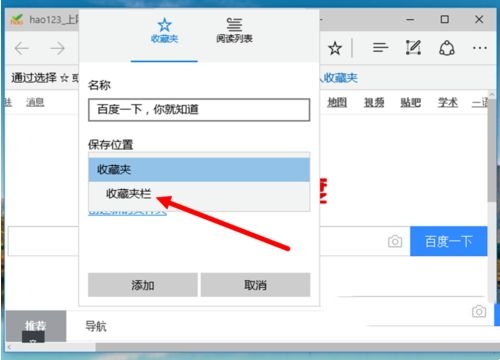Minimize the browser window

(x=410, y=20)
